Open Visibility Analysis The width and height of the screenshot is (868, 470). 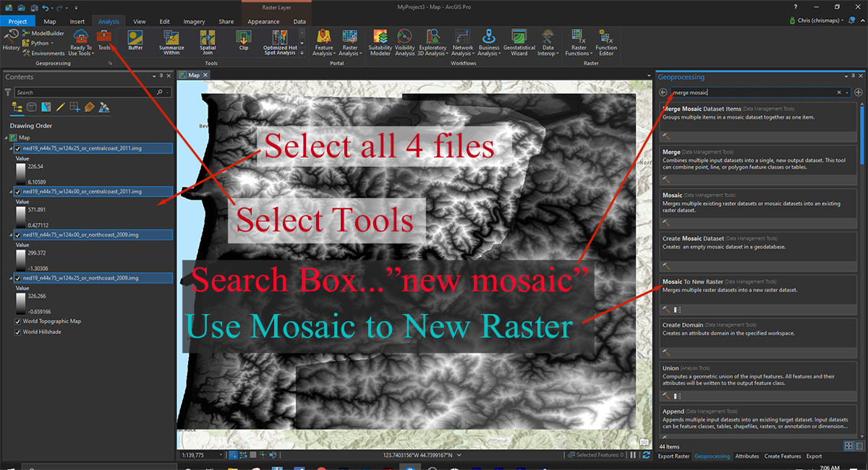click(x=405, y=43)
